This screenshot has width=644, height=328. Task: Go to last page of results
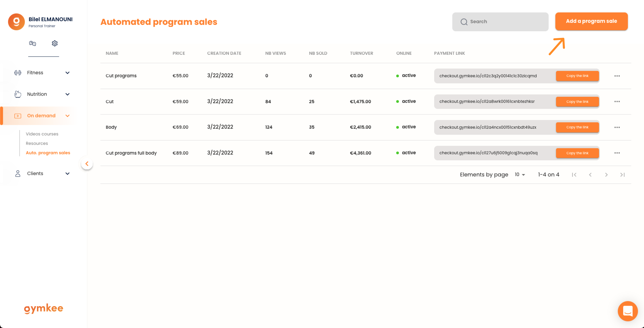(x=622, y=175)
